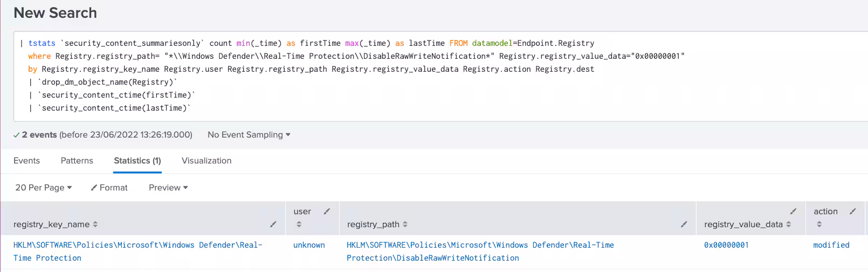Click the 'unknown' user value link
Screen dimensions: 868x272
[x=309, y=245]
